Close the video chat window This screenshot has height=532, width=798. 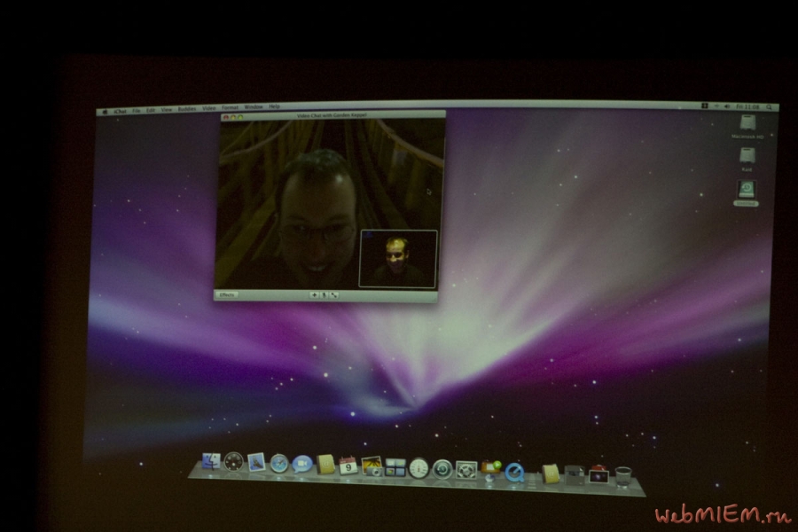[x=226, y=118]
